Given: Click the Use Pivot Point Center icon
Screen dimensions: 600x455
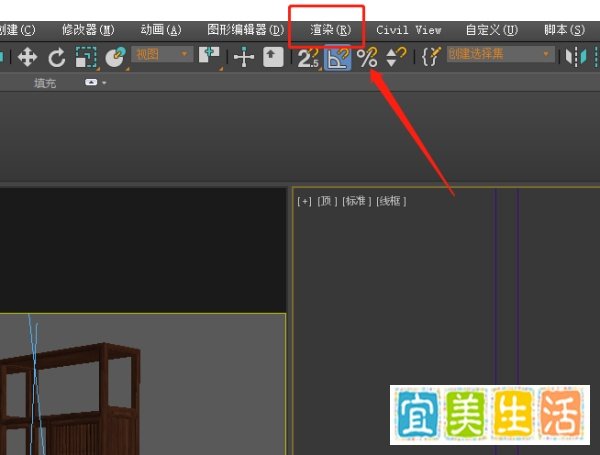Looking at the screenshot, I should point(209,57).
